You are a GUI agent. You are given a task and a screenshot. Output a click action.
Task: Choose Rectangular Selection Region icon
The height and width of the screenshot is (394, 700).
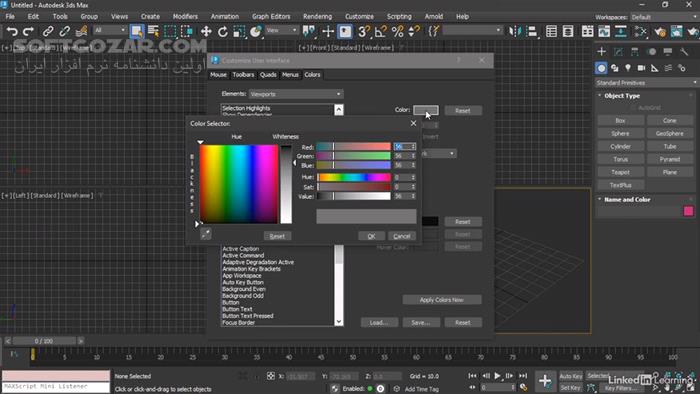click(170, 31)
